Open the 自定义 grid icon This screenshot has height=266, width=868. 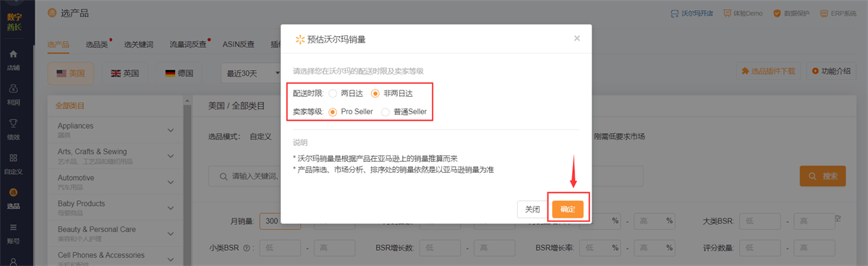point(14,157)
